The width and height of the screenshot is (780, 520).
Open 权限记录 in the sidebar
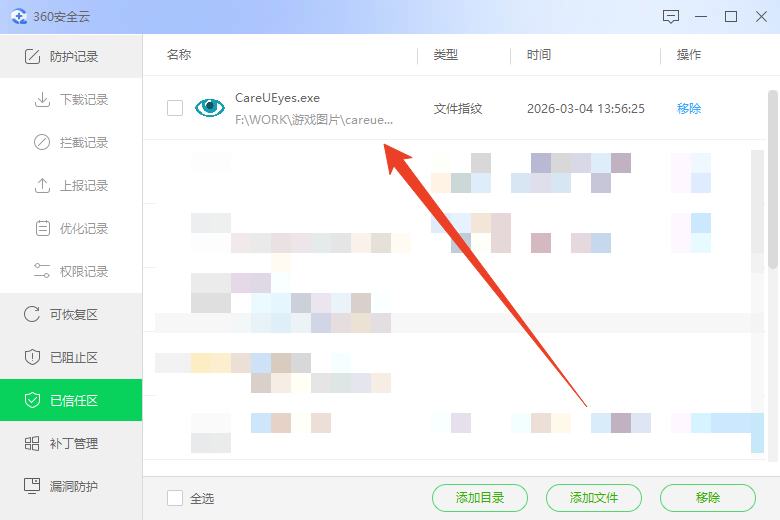pyautogui.click(x=83, y=272)
